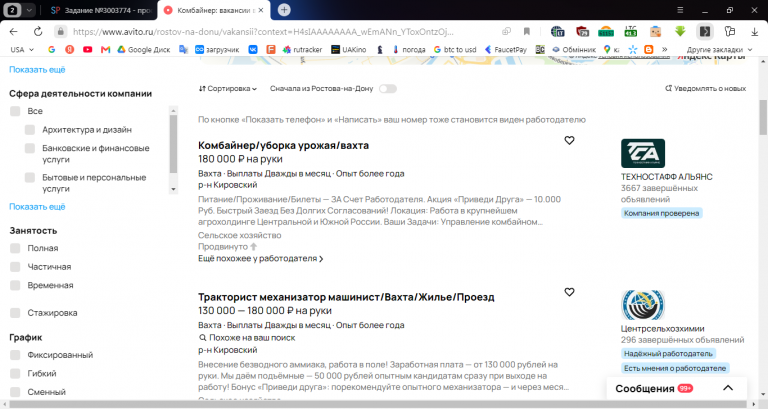Image resolution: width=768 pixels, height=409 pixels.
Task: Open site info padlock icon
Action: pos(60,31)
